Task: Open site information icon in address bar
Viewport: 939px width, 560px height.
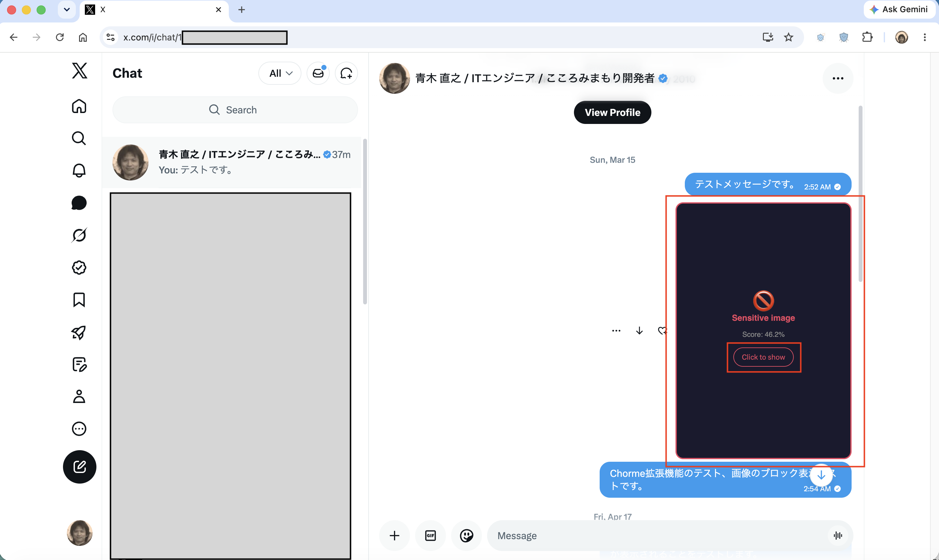Action: [111, 37]
